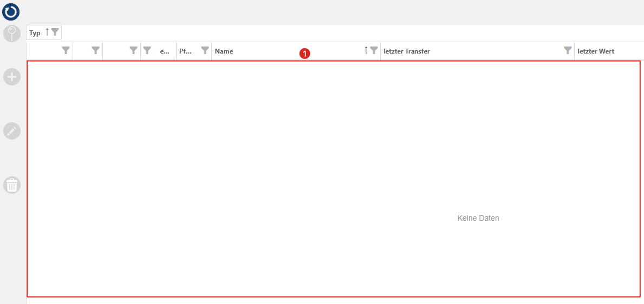Screen dimensions: 644x304
Task: Open filter of third unnamed column
Action: pyautogui.click(x=134, y=51)
